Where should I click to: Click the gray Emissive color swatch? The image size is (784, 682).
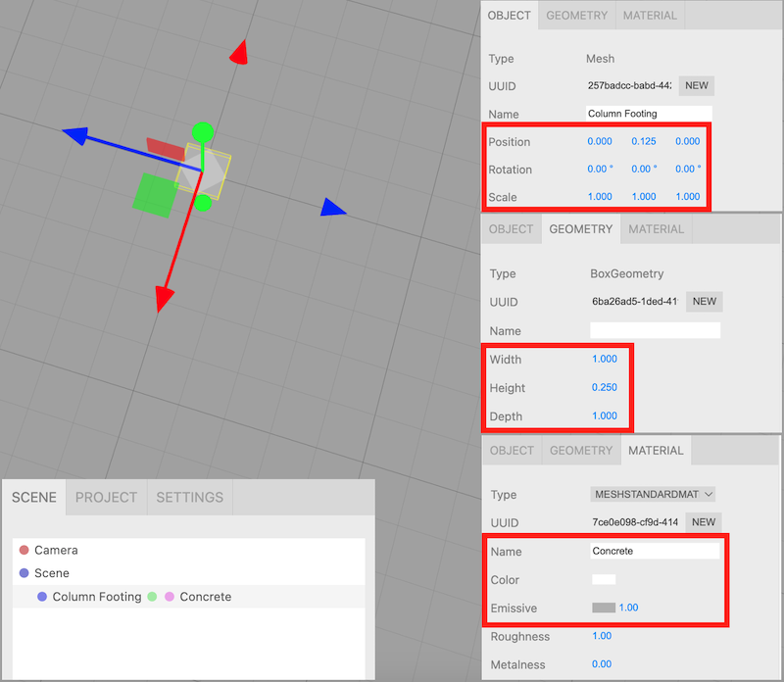tap(603, 608)
